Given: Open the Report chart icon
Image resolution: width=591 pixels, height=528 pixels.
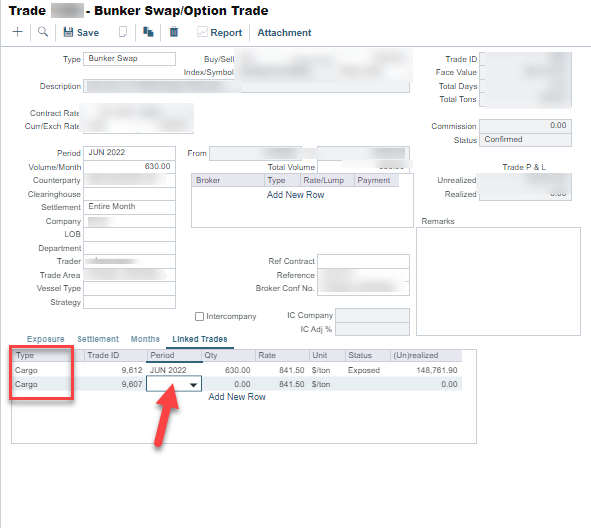Looking at the screenshot, I should click(202, 32).
